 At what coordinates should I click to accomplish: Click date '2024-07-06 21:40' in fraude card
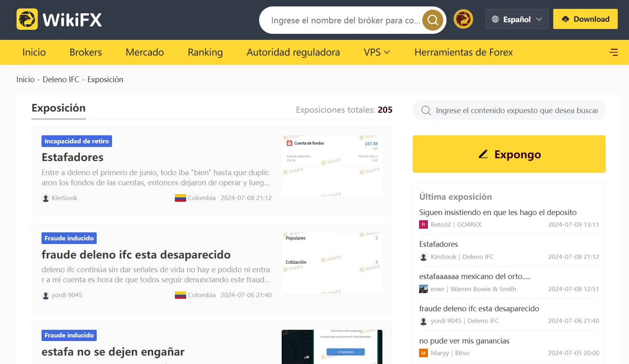click(246, 295)
